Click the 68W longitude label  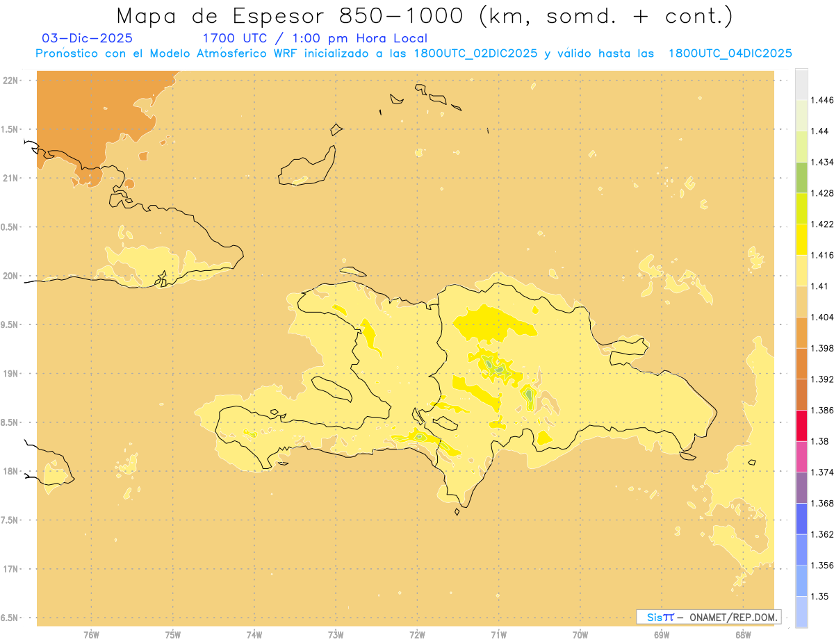743,635
